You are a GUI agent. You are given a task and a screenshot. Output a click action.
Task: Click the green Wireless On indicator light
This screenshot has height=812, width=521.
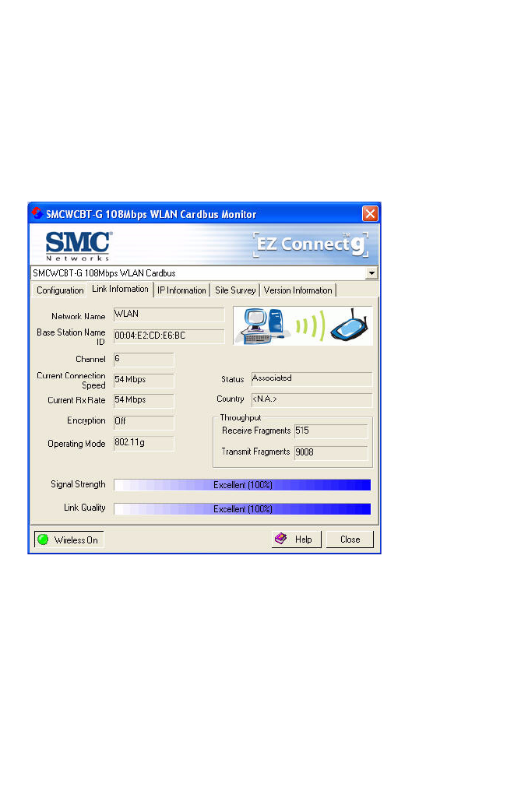(43, 540)
